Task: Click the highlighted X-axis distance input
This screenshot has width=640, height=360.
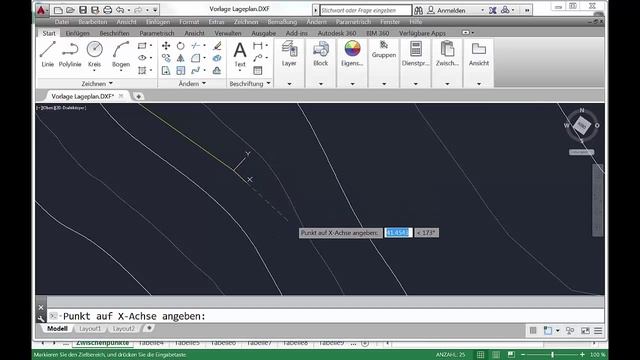Action: click(398, 233)
